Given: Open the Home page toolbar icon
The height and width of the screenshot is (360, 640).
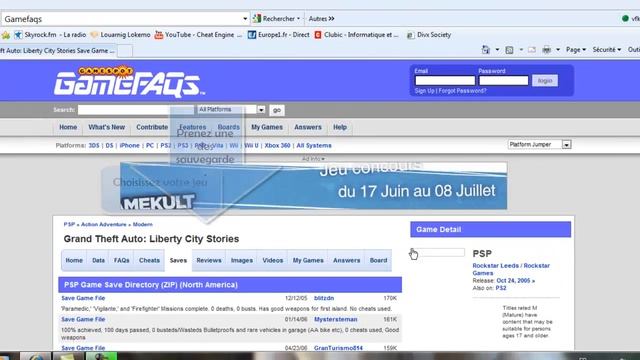Looking at the screenshot, I should click(x=485, y=50).
